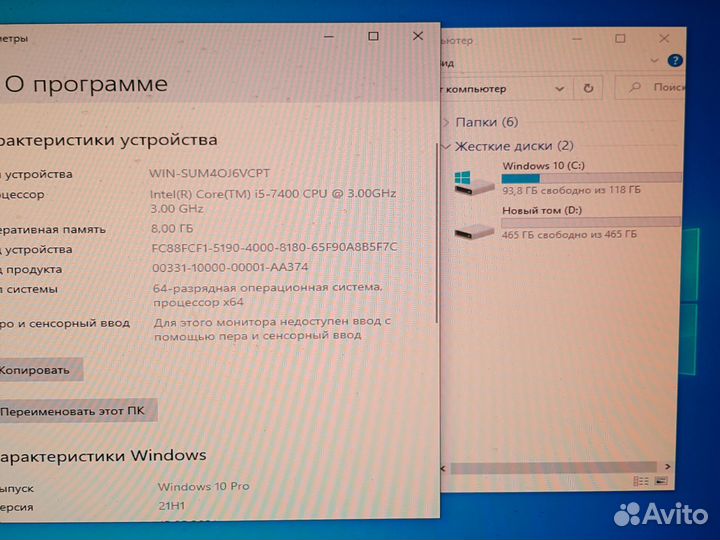
Task: Select product code 00331-10000-00001-AA374
Action: point(230,267)
